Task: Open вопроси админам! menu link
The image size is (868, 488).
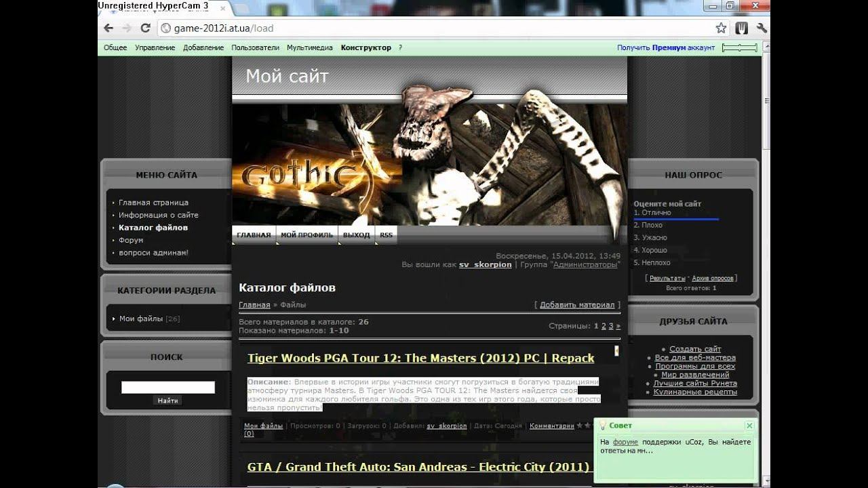Action: [153, 253]
